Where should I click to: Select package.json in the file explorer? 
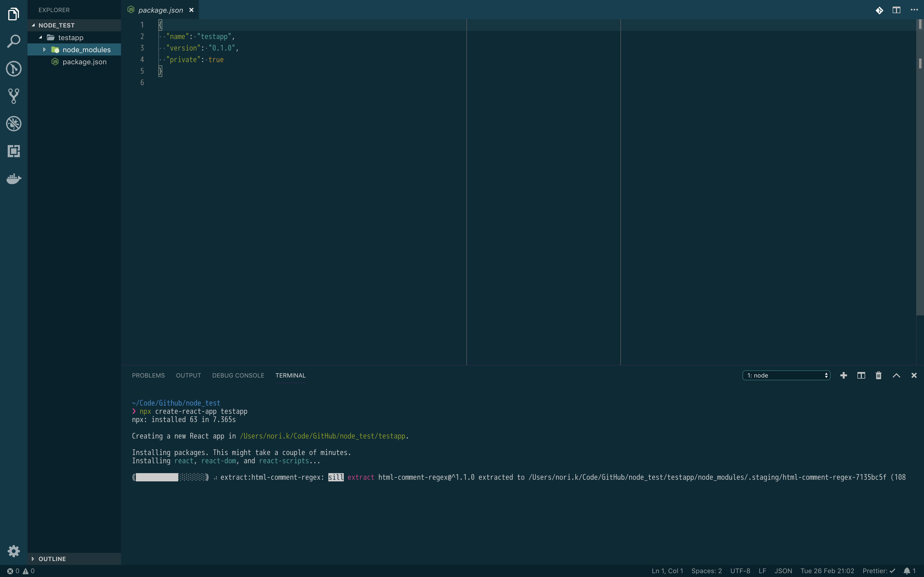84,62
